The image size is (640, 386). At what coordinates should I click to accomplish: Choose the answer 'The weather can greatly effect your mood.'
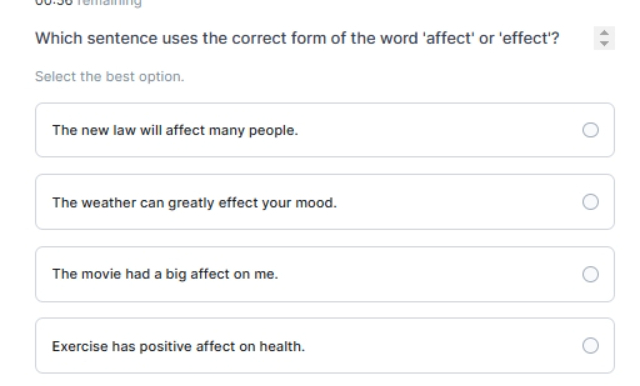[x=325, y=202]
